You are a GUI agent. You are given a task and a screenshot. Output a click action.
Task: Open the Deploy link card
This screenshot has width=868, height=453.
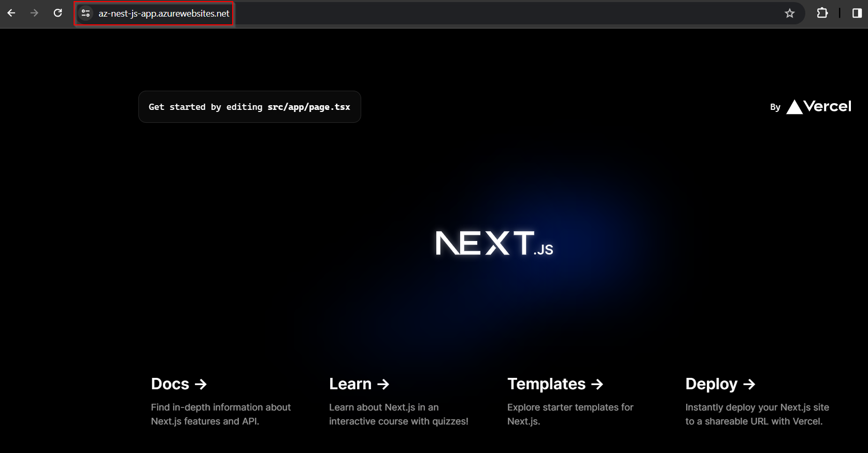757,401
